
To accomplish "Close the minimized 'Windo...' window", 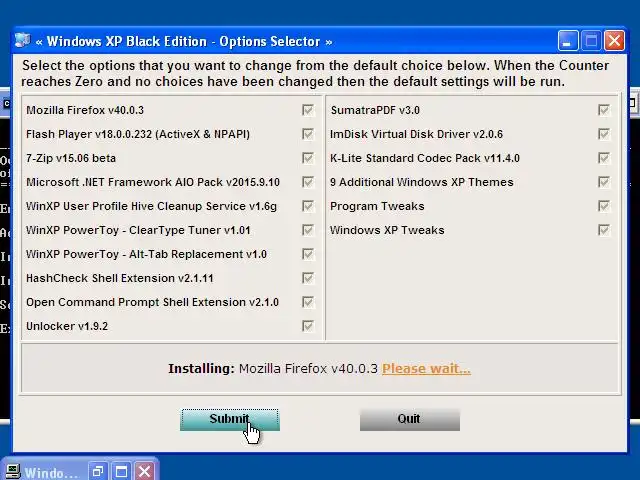I will pyautogui.click(x=144, y=472).
